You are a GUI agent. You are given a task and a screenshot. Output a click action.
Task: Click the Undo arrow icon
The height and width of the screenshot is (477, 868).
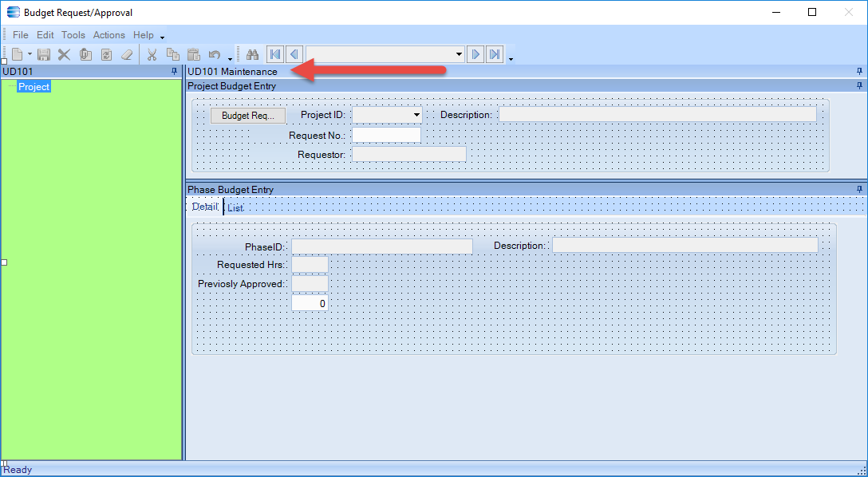pos(215,54)
